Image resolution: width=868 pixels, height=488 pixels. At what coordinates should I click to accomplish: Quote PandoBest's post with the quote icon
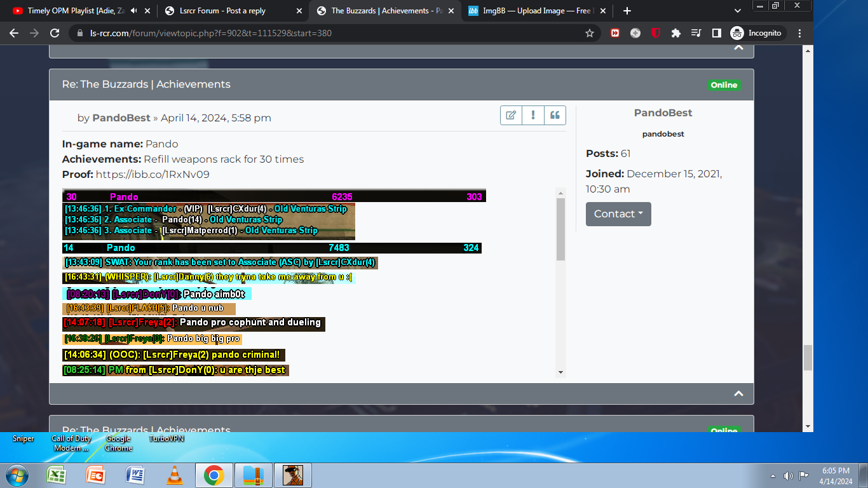(555, 115)
